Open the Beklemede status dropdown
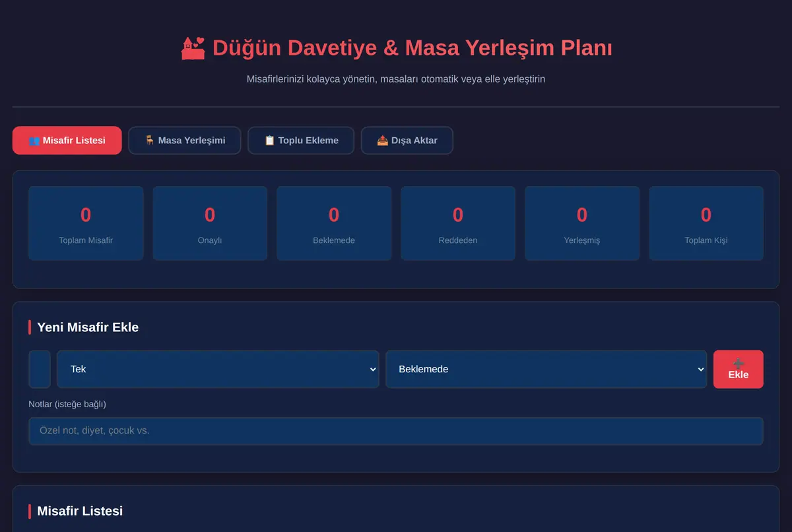Image resolution: width=792 pixels, height=532 pixels. (x=546, y=369)
